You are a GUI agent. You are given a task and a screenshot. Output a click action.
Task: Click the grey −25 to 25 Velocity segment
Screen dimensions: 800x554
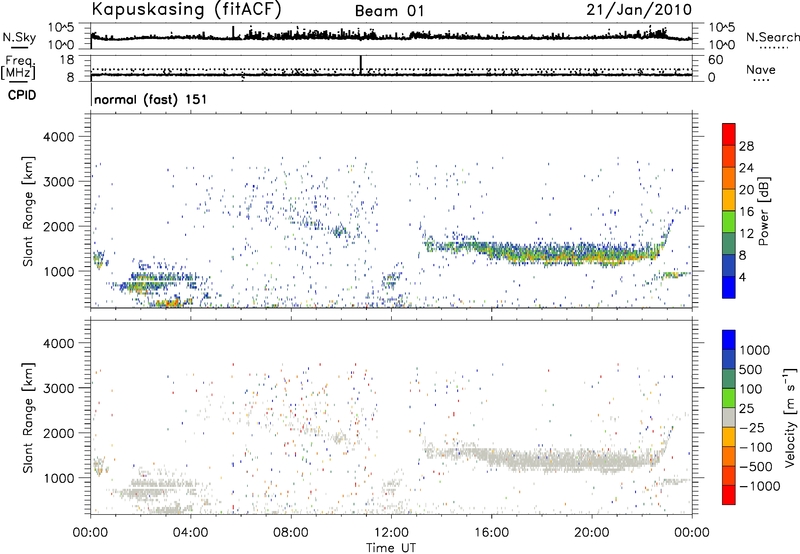pos(729,417)
